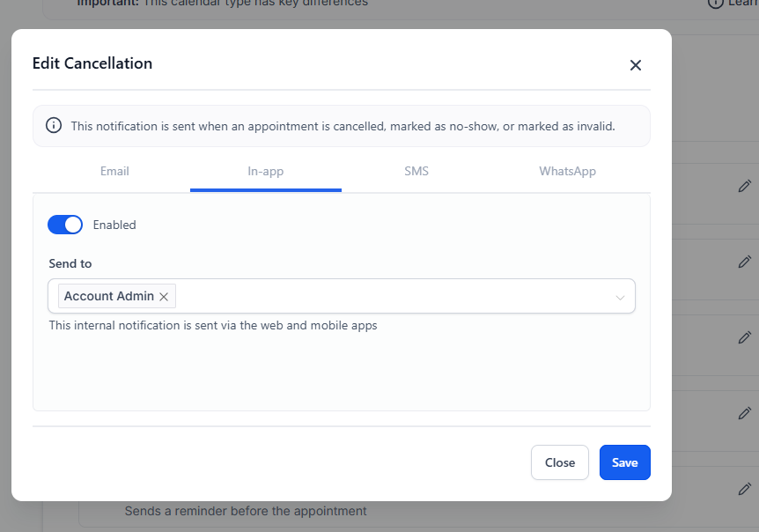The height and width of the screenshot is (532, 759).
Task: Click the third pencil edit icon from top
Action: pyautogui.click(x=745, y=337)
